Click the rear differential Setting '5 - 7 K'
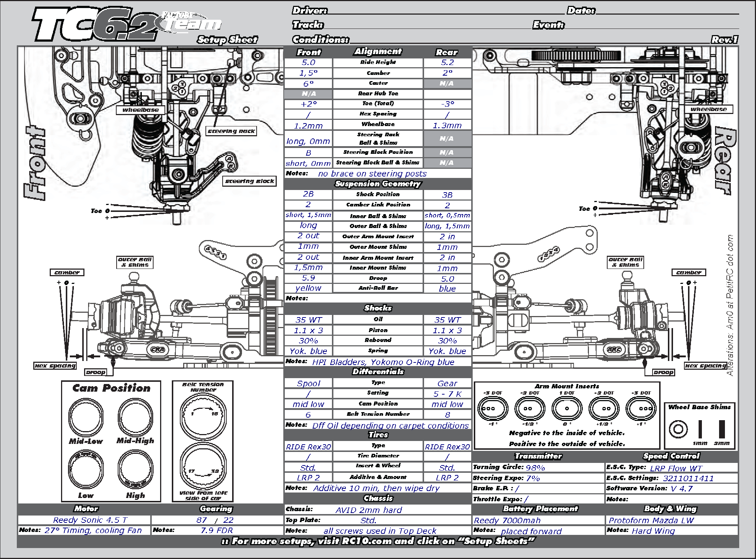 tap(447, 394)
